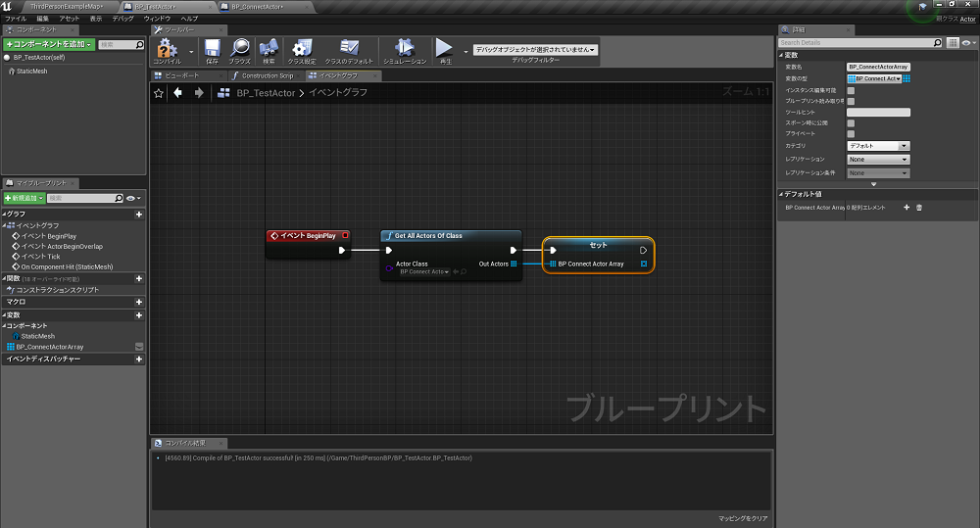This screenshot has height=528, width=980.
Task: Click the Compile toolbar icon
Action: point(167,51)
